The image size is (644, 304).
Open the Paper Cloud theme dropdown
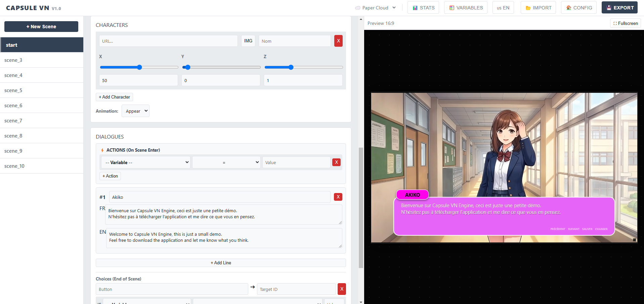click(x=376, y=8)
